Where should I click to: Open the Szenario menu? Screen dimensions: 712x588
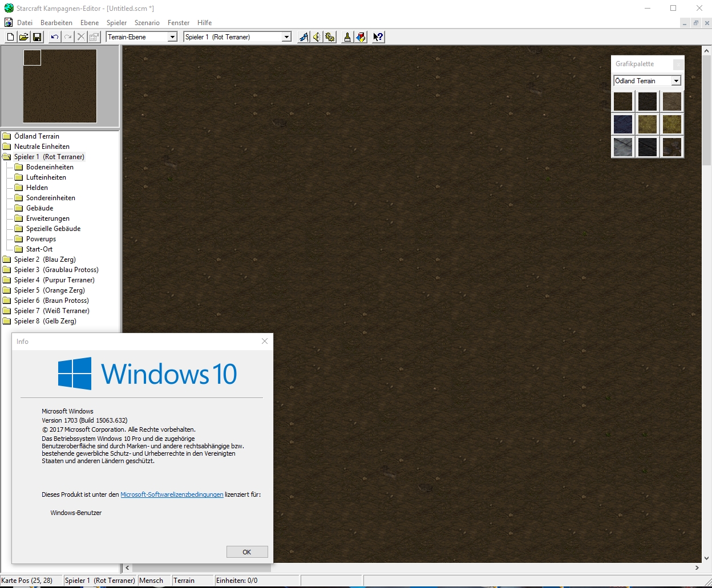(147, 23)
